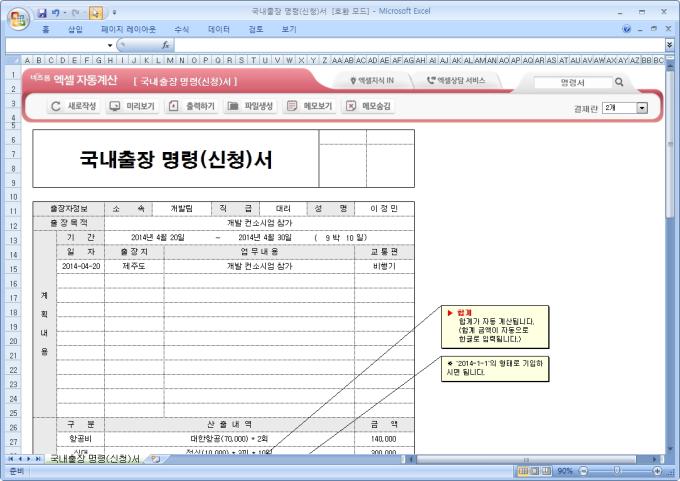The width and height of the screenshot is (680, 481).
Task: Click the zoom out minus button
Action: [584, 471]
